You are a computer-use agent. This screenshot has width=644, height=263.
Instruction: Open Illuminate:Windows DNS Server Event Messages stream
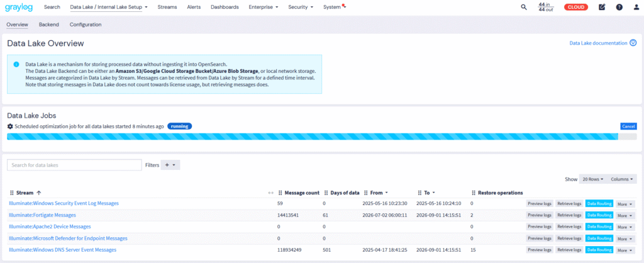pyautogui.click(x=62, y=250)
